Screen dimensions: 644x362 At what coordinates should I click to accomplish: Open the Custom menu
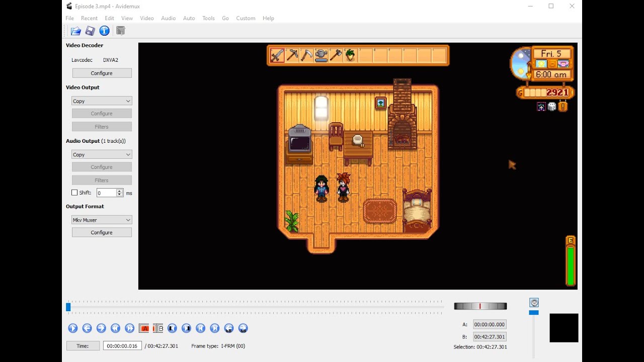point(246,18)
